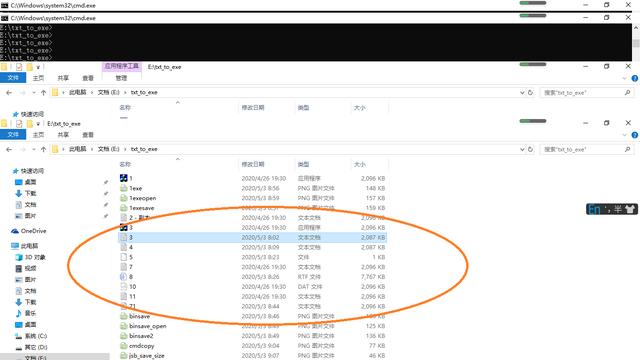Switch IME En language mode
This screenshot has height=360, width=640.
click(594, 209)
